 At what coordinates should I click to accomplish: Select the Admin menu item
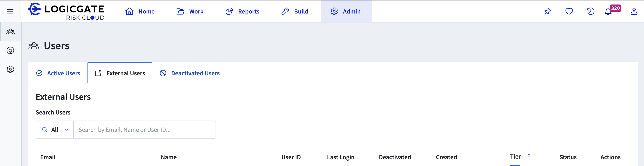pos(346,11)
